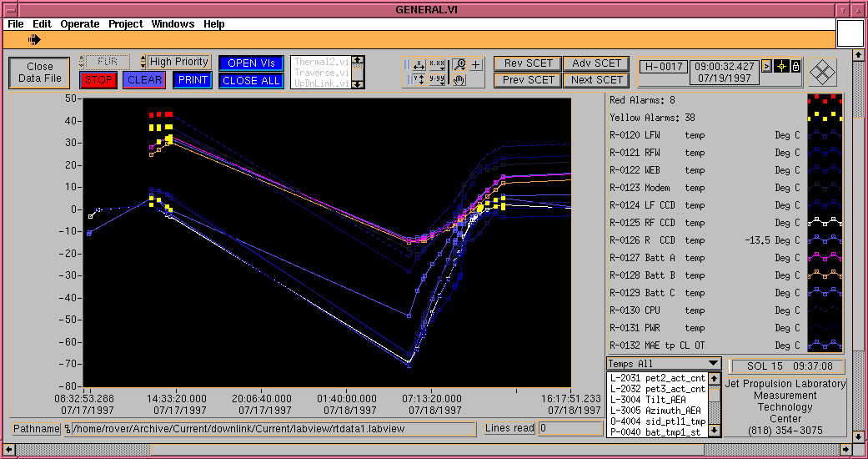The height and width of the screenshot is (459, 868).
Task: Click the magenta Batt A plot swatch
Action: tap(825, 258)
